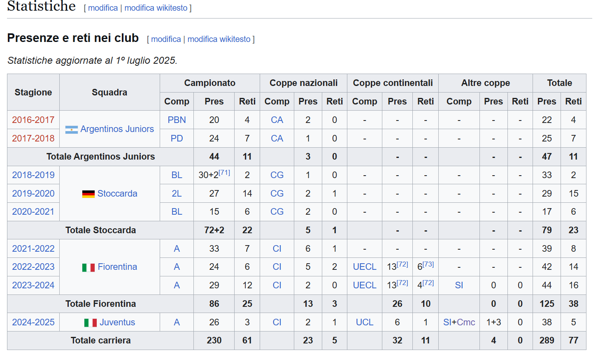The image size is (605, 364).
Task: Click the 2L league link for 2019-2020
Action: tap(177, 194)
